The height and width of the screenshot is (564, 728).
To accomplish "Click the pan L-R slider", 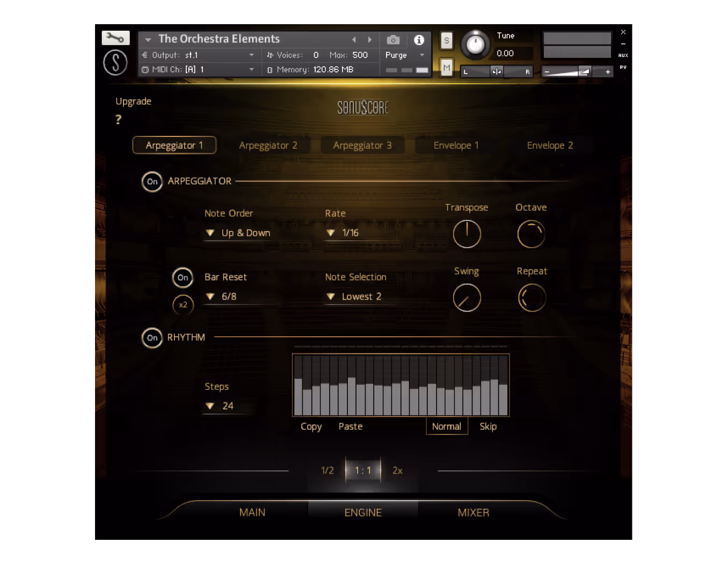I will [x=497, y=71].
